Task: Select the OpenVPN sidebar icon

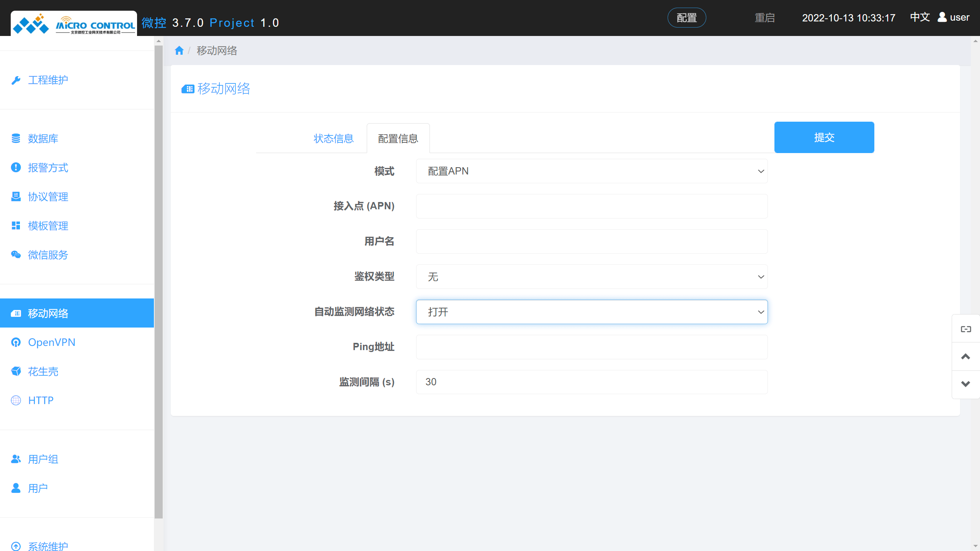Action: [16, 342]
